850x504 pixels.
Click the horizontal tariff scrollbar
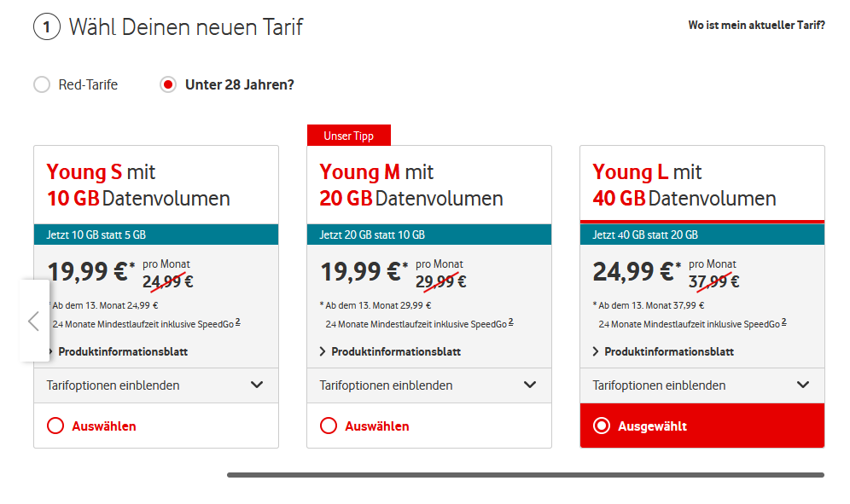[x=525, y=475]
